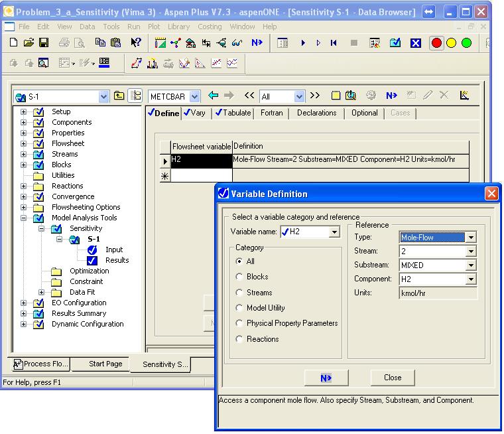Click the yellow circle indicator
504x434 pixels.
pos(452,42)
